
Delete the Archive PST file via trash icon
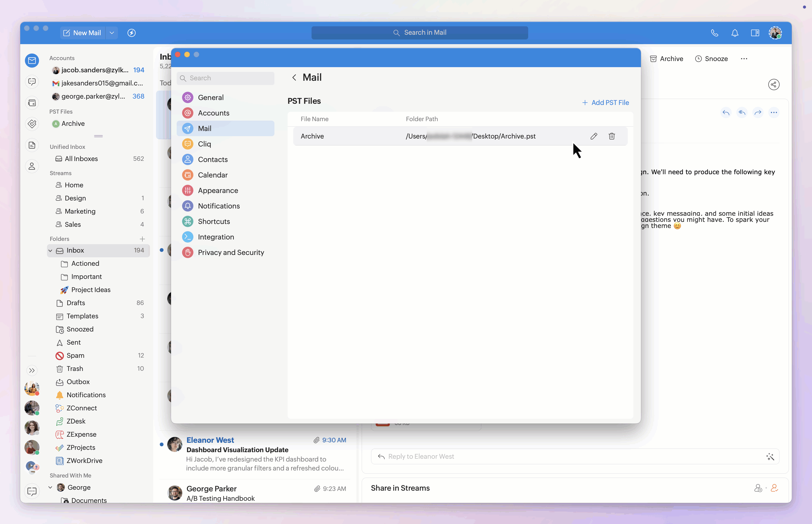click(612, 136)
